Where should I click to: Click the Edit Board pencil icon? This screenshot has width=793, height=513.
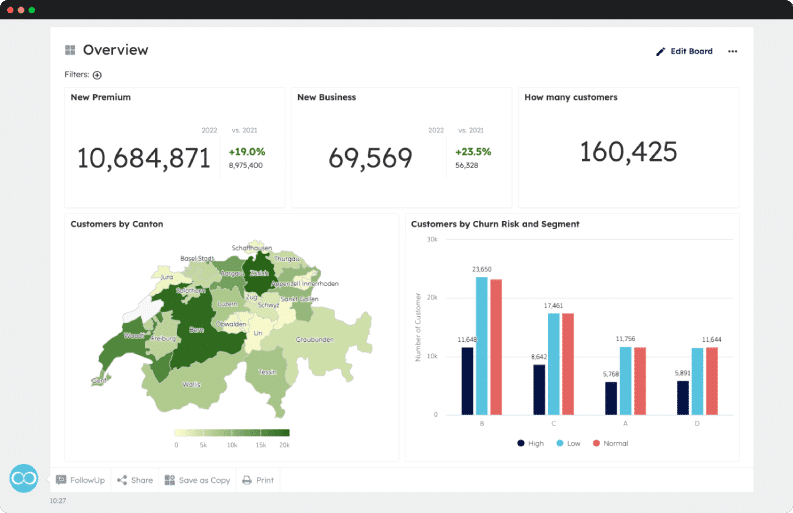point(660,52)
